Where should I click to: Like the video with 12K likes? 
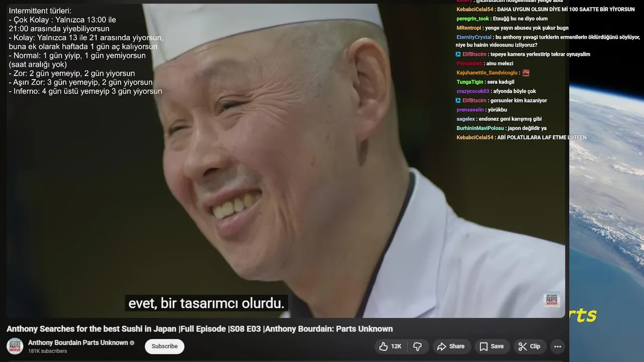click(390, 346)
